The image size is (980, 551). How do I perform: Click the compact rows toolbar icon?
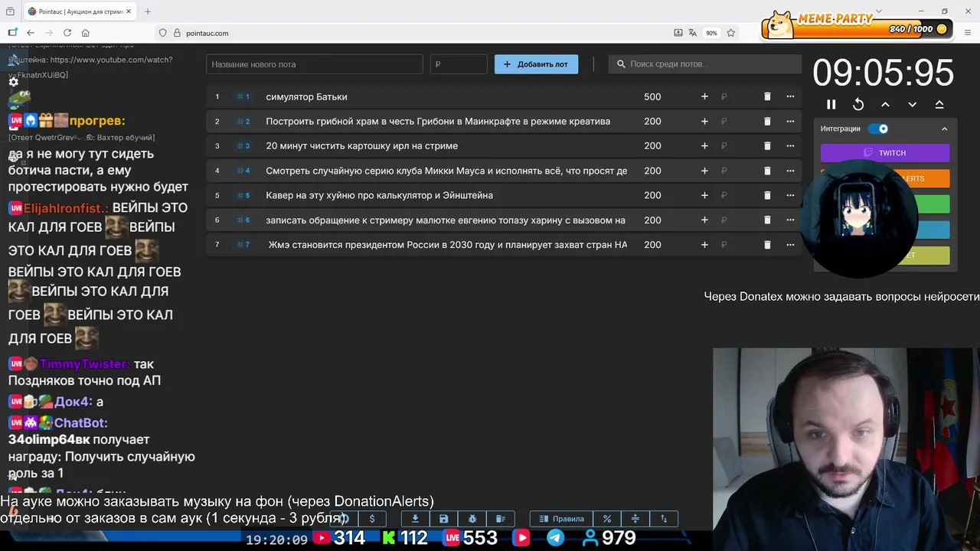coord(635,519)
